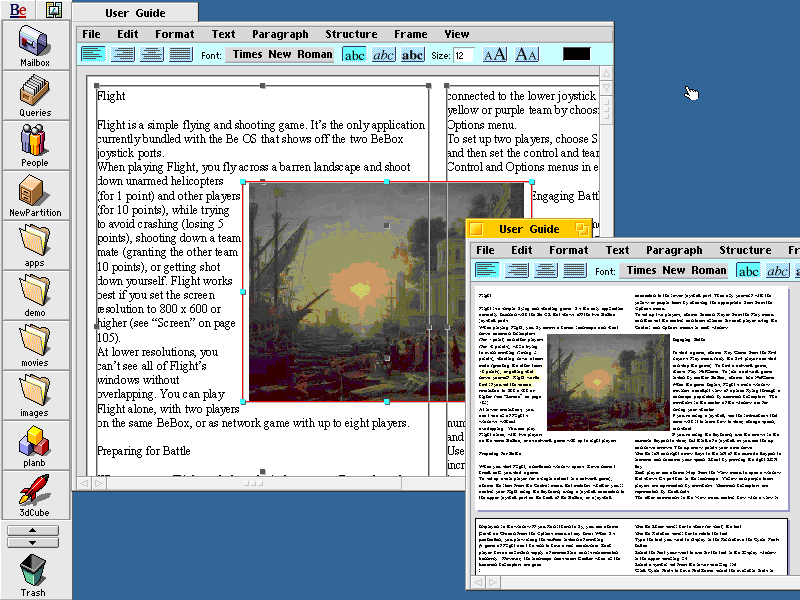The image size is (800, 600).
Task: Open File menu in back window
Action: (91, 34)
